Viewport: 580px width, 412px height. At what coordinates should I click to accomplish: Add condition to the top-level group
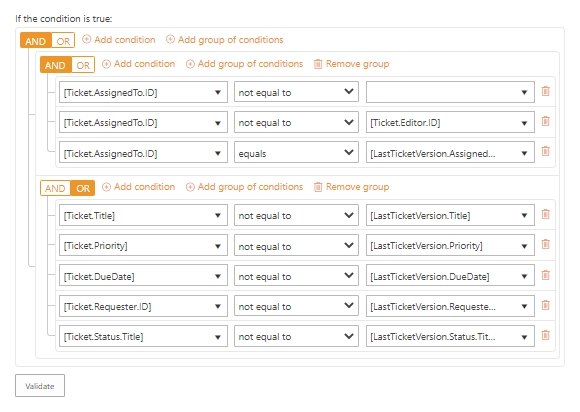click(119, 40)
